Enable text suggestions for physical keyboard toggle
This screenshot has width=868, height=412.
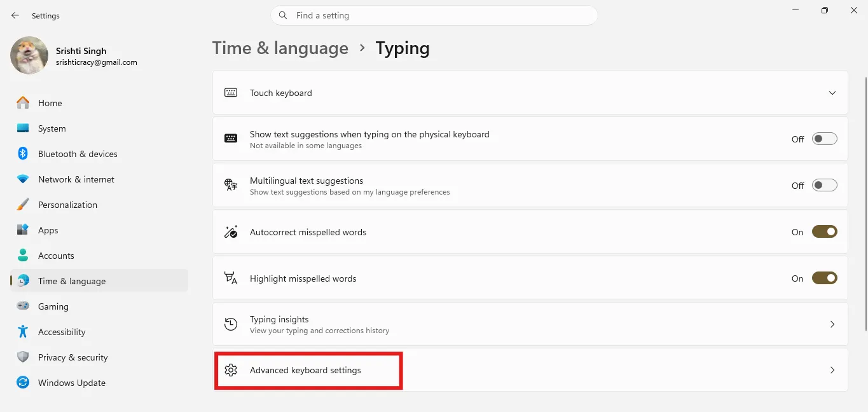click(825, 139)
